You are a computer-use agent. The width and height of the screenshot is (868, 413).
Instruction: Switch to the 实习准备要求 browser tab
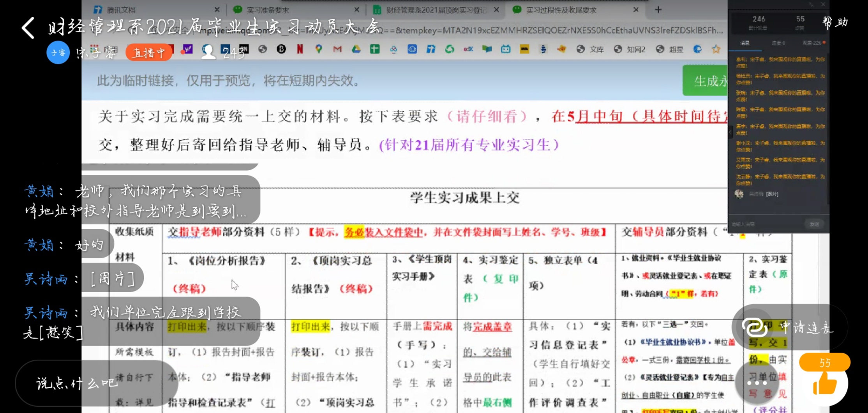(x=295, y=10)
